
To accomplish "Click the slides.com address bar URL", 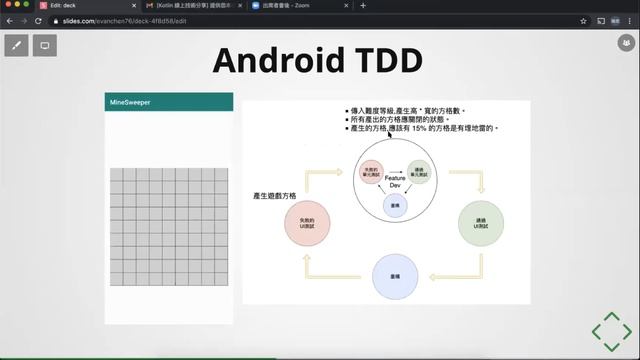I will coord(124,21).
